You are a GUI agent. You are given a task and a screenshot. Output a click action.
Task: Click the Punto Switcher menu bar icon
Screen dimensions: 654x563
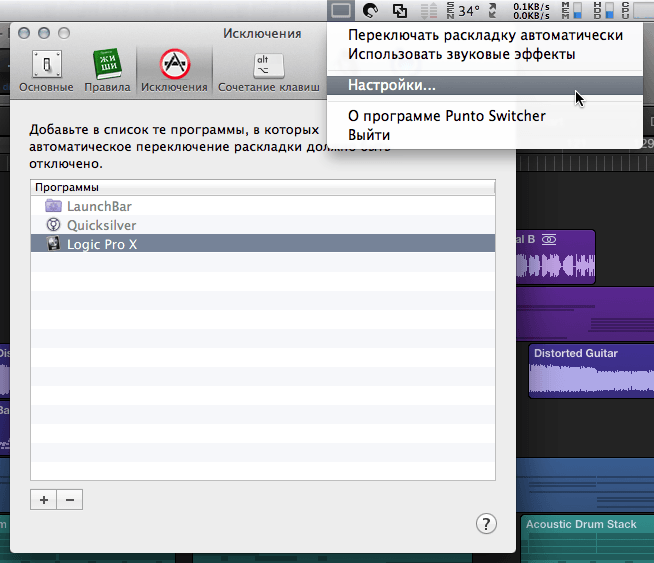pyautogui.click(x=341, y=10)
